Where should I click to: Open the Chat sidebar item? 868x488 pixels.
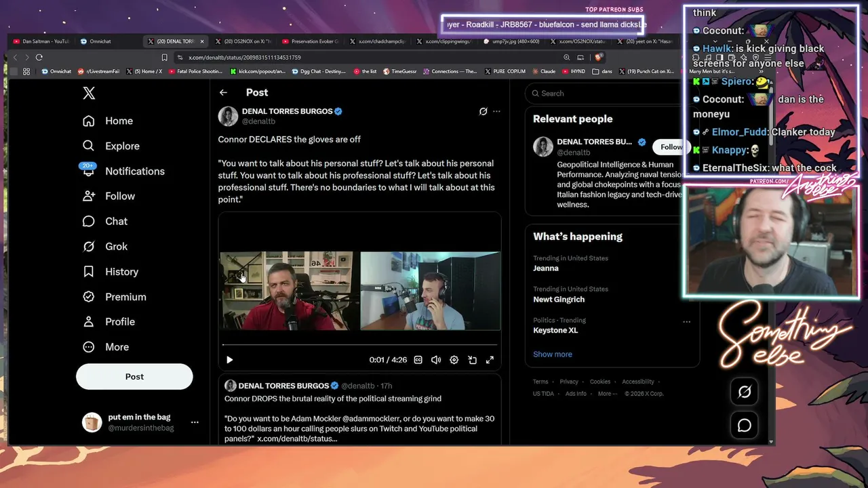tap(104, 221)
